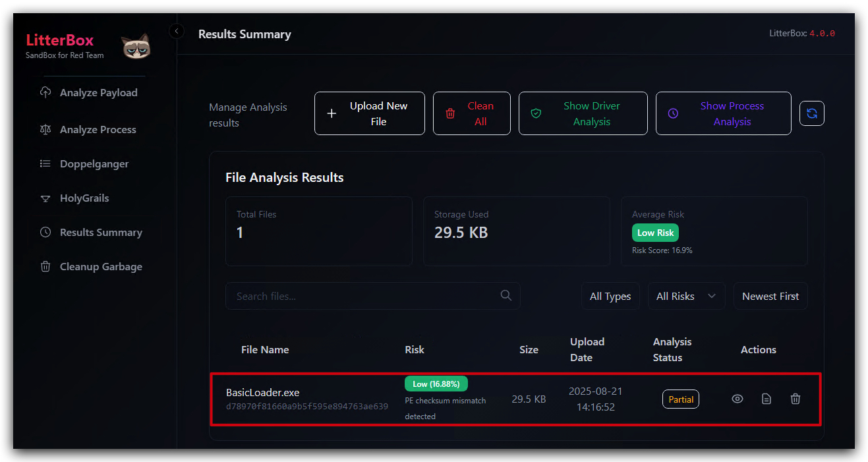
Task: Click the LitterBox title in sidebar
Action: (x=60, y=40)
